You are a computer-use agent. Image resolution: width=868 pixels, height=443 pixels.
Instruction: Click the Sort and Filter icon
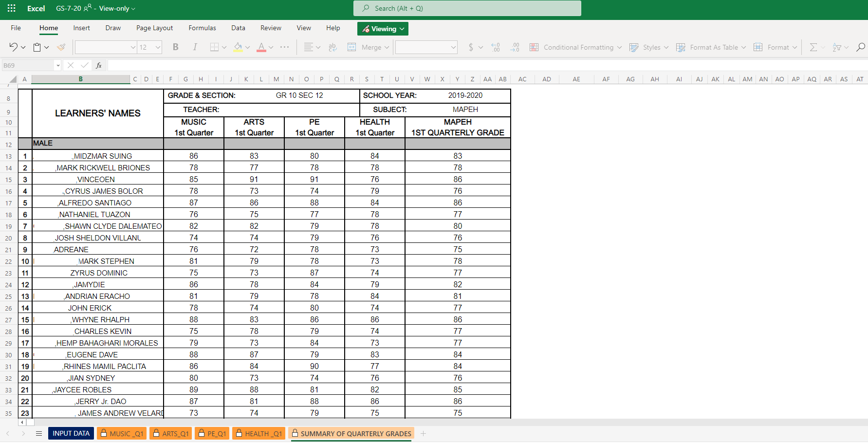(837, 47)
